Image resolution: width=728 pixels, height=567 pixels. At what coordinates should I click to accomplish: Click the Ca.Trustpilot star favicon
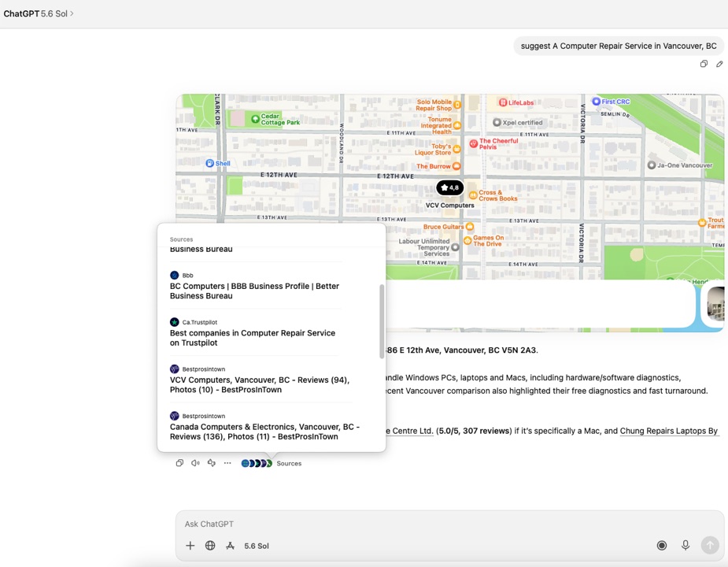point(175,322)
